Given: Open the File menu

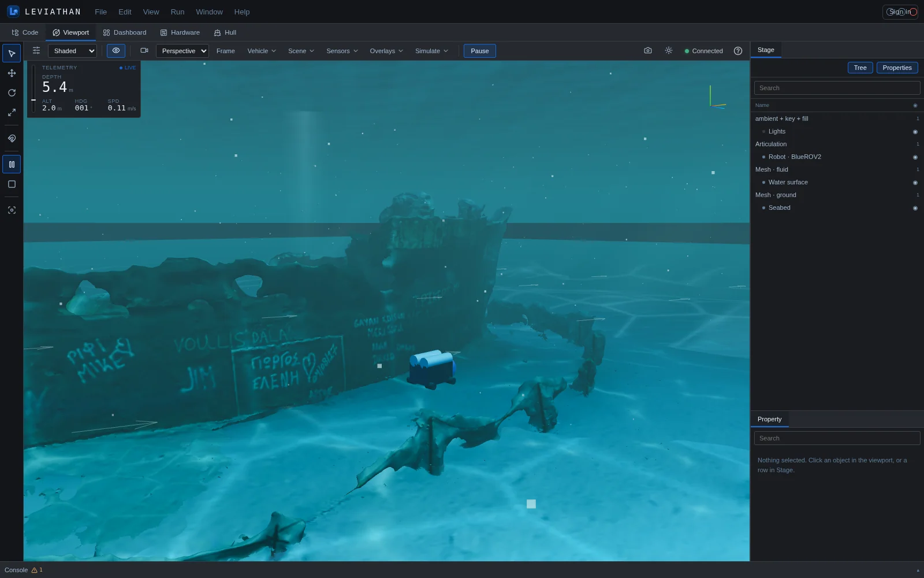Looking at the screenshot, I should [100, 12].
